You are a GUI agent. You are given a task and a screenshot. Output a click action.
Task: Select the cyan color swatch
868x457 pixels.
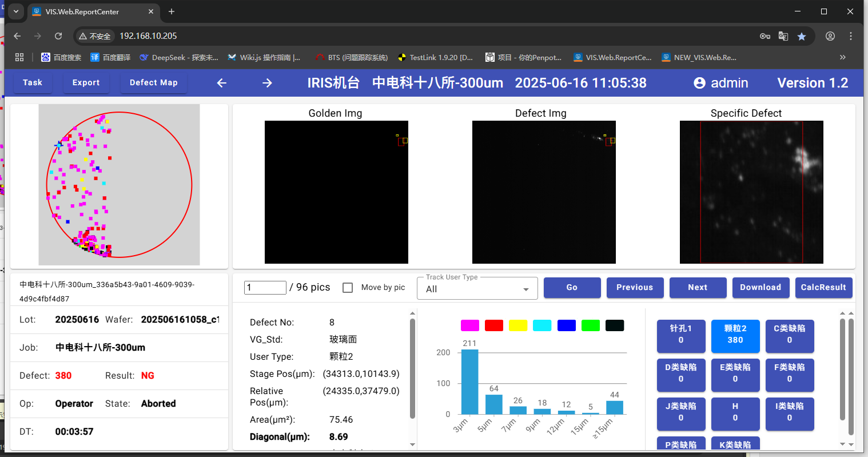[x=542, y=325]
